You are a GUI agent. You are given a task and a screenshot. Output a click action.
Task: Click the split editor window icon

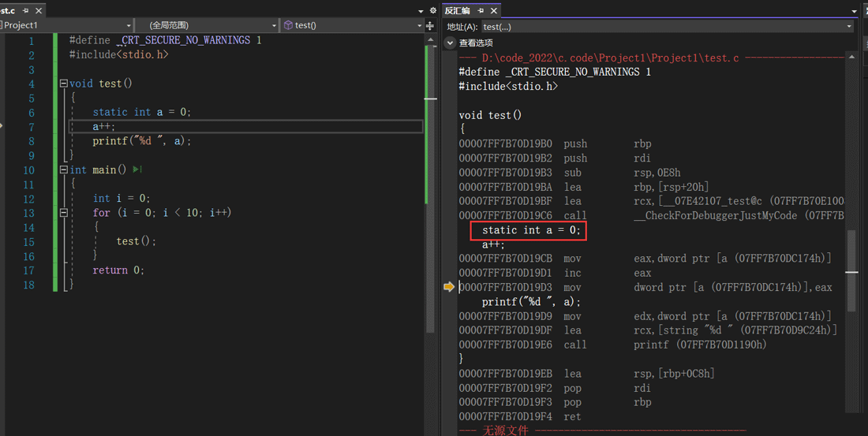tap(430, 25)
